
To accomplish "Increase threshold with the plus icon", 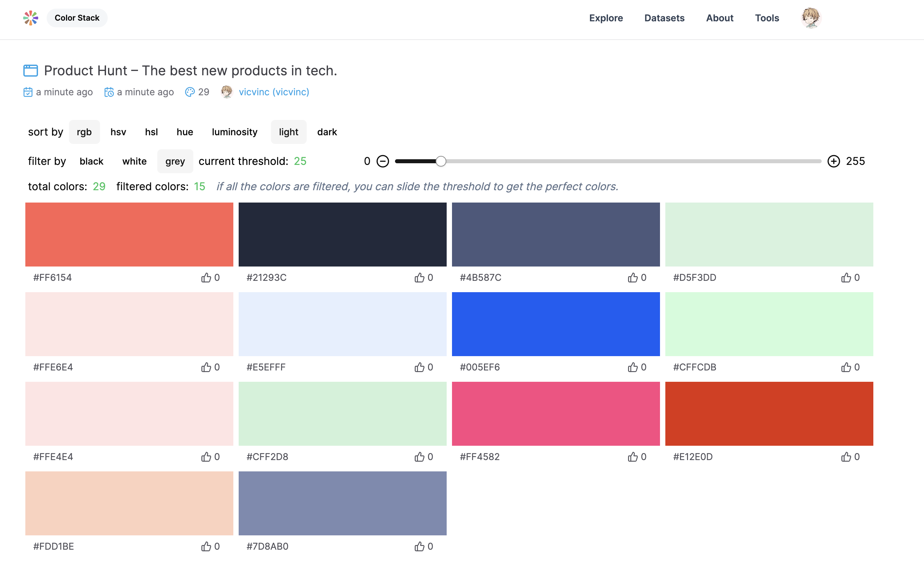I will pos(834,161).
